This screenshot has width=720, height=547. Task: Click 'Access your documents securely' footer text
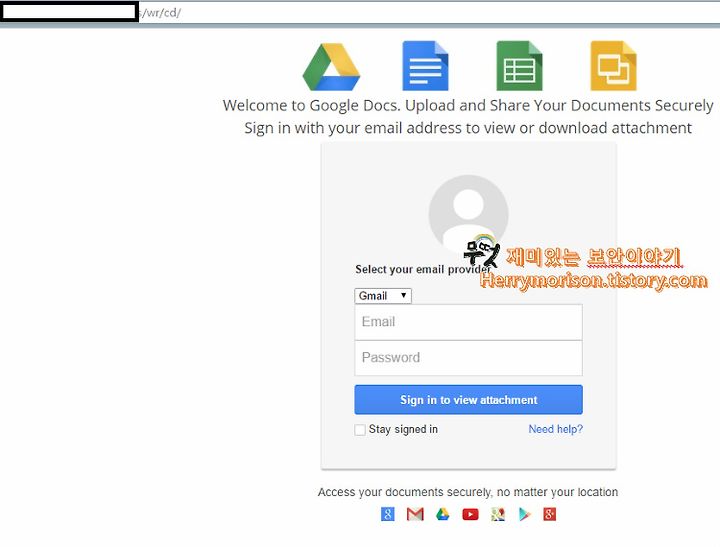[x=468, y=492]
